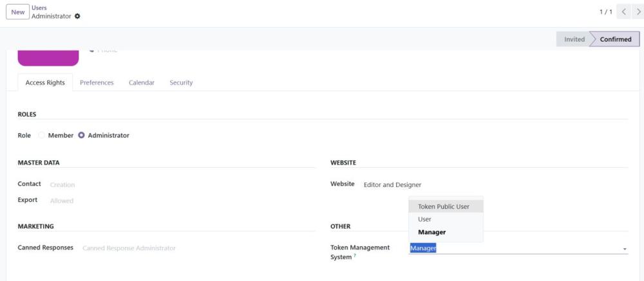The image size is (644, 281).
Task: Select the Access Rights tab
Action: click(x=45, y=82)
